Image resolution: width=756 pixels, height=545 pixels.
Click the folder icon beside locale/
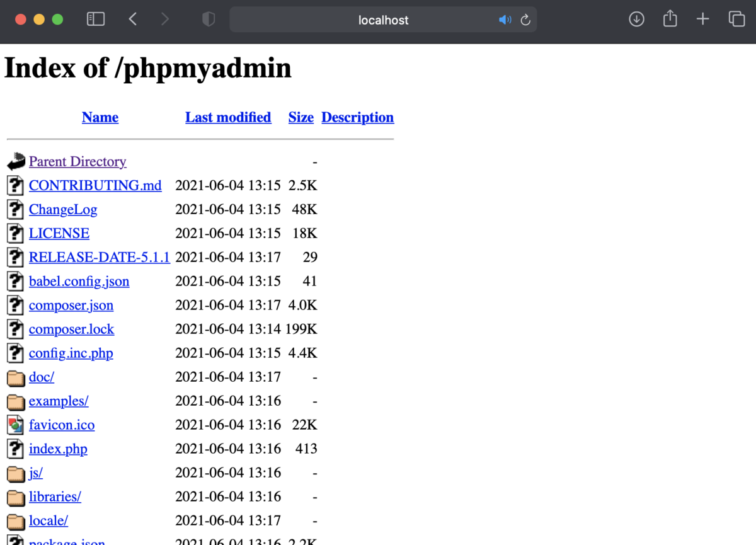coord(16,521)
